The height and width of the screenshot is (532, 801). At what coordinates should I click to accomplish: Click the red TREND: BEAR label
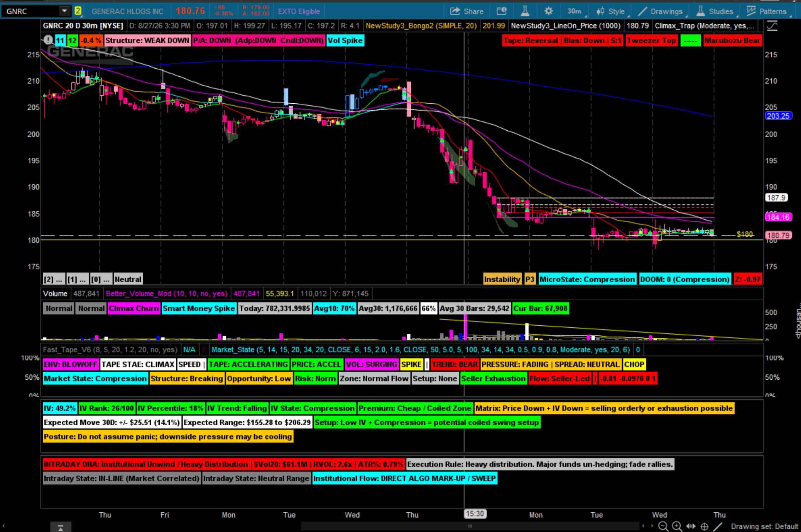(x=455, y=364)
